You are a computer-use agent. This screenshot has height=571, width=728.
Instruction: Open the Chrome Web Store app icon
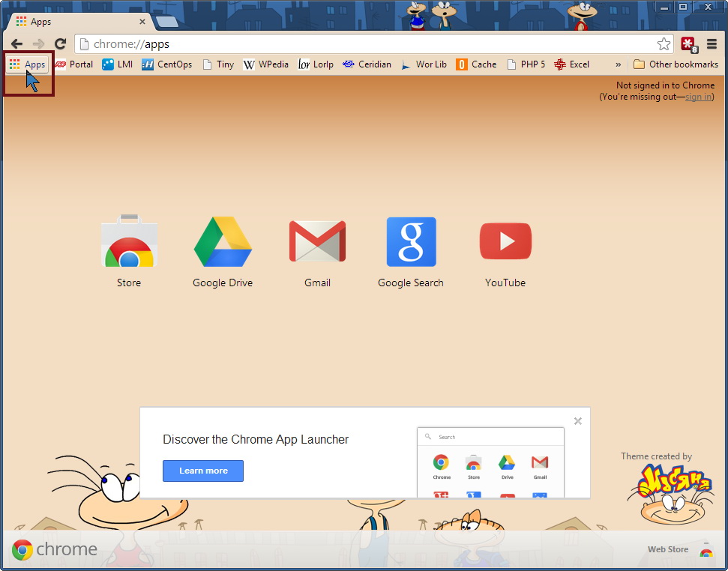point(129,243)
